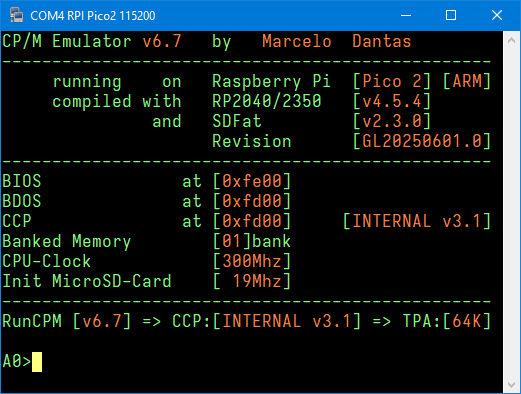Click the 'BDOS' label
Viewport: 521px width, 394px height.
(22, 201)
